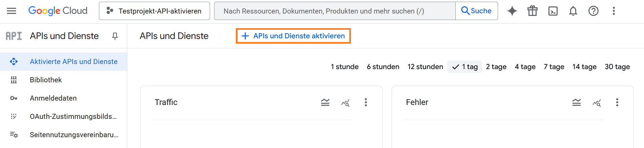Screen dimensions: 644x148
Task: Explore Traffic chart data in Metrics Explorer
Action: tap(345, 103)
